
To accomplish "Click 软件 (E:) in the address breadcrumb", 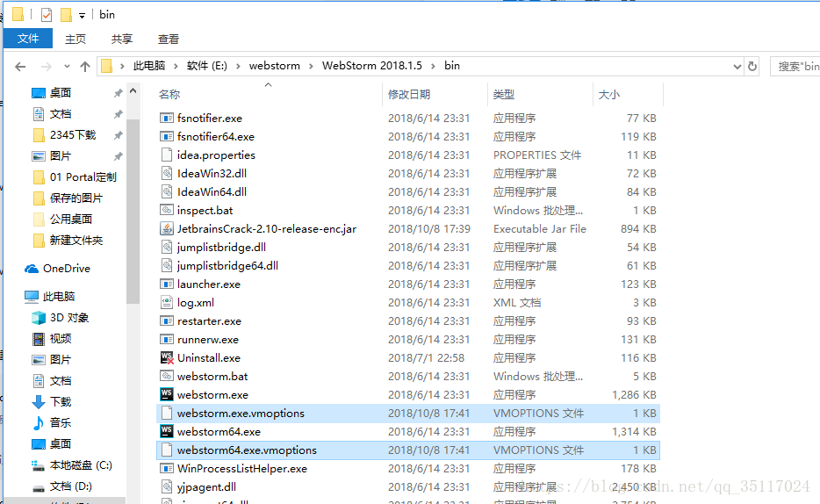I will [x=207, y=66].
